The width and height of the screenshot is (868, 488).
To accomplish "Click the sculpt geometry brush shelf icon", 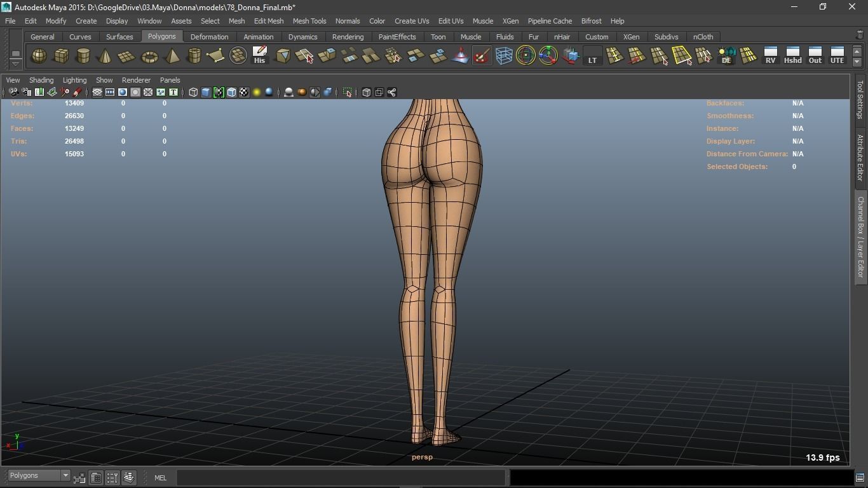I will click(482, 57).
